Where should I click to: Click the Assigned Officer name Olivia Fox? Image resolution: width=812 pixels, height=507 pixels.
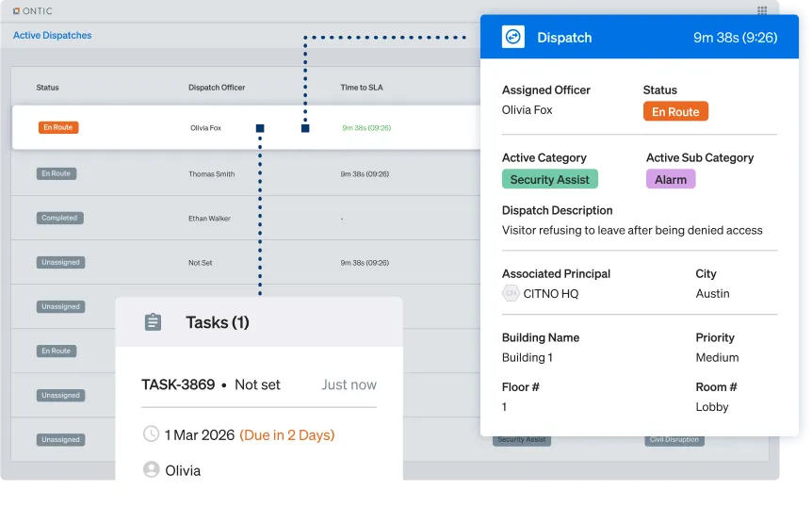[x=527, y=110]
